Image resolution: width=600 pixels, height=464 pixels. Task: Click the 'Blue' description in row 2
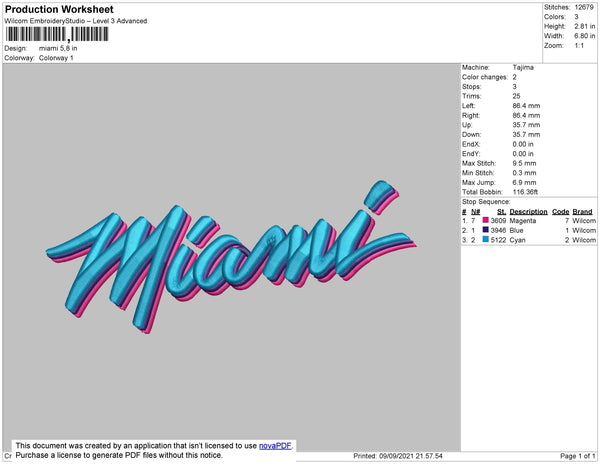[x=516, y=230]
